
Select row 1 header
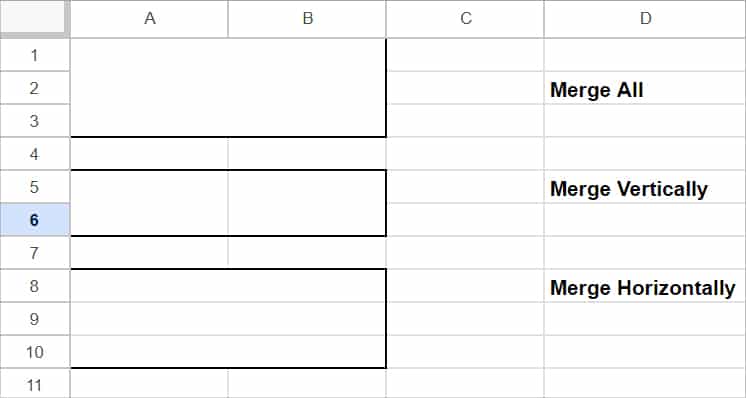coord(35,55)
